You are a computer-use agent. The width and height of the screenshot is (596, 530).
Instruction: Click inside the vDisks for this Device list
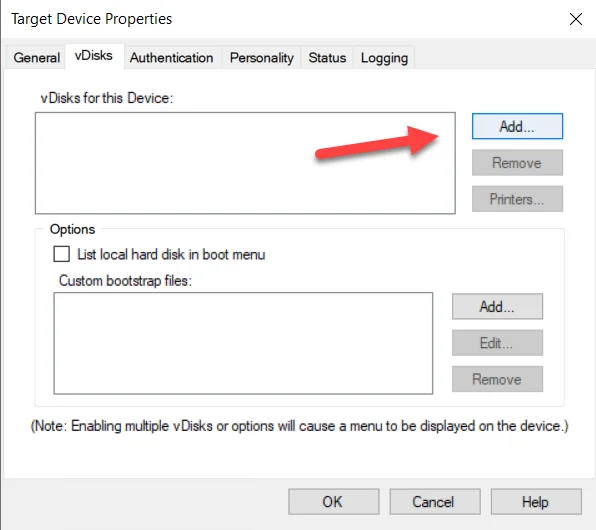245,163
